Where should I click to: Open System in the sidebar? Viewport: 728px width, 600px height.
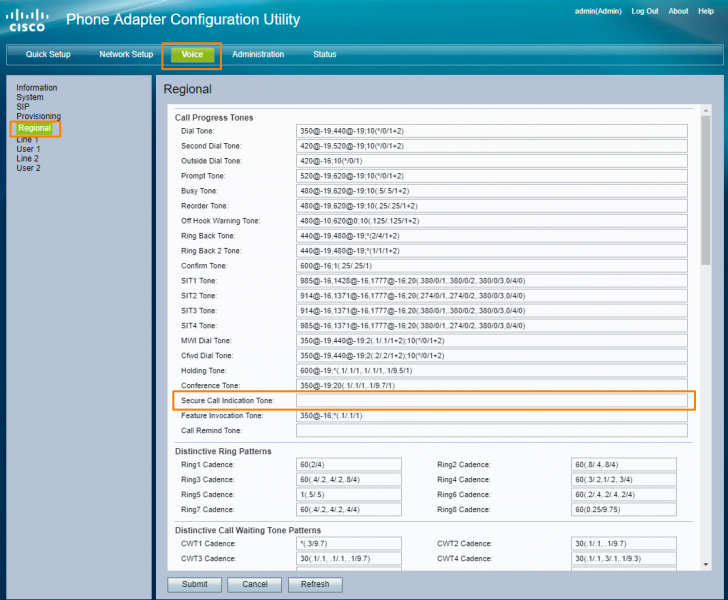pos(30,97)
